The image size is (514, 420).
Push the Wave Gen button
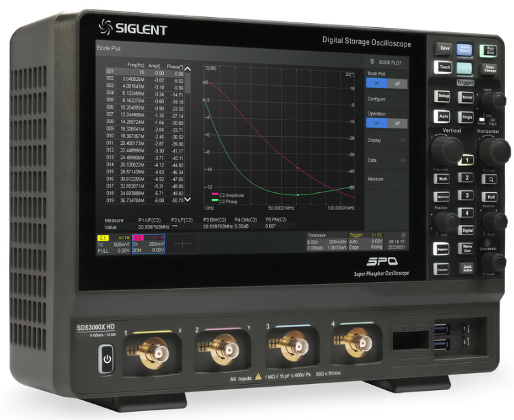pos(466,249)
